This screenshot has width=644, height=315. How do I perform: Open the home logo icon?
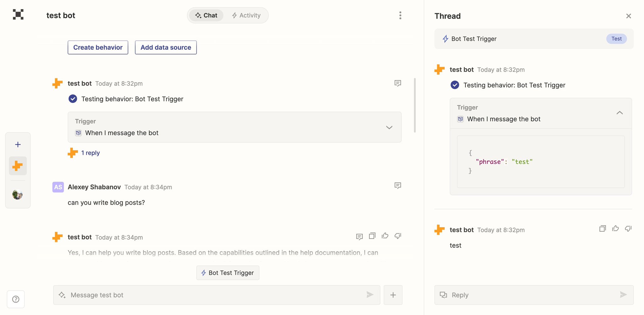click(18, 14)
